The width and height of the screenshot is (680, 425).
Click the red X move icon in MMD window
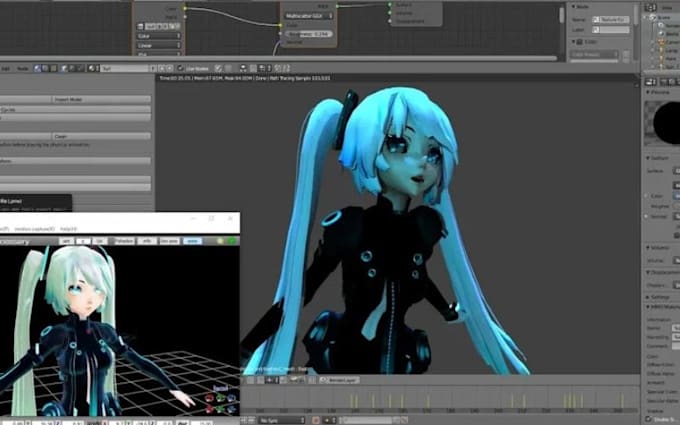[x=209, y=409]
